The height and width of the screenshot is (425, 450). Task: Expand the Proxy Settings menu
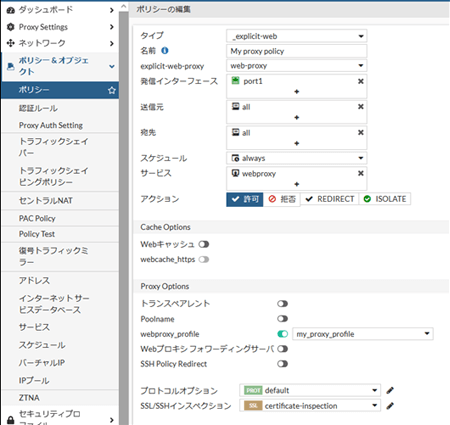(x=60, y=27)
